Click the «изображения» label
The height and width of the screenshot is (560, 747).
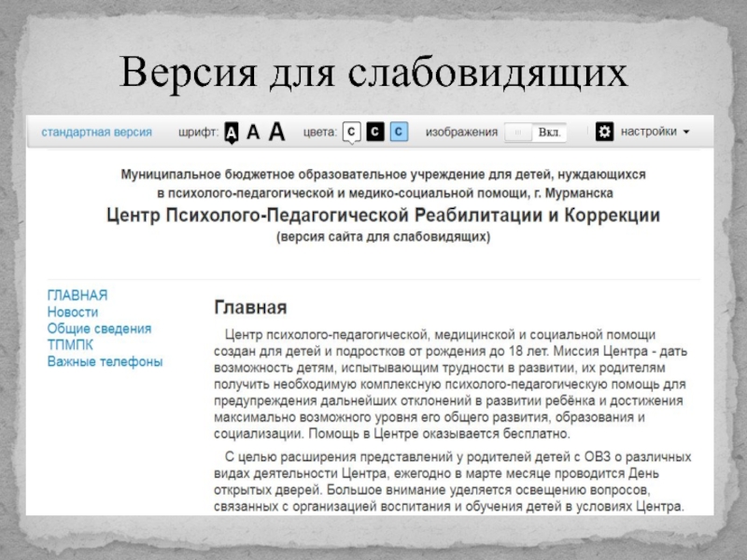click(x=461, y=132)
